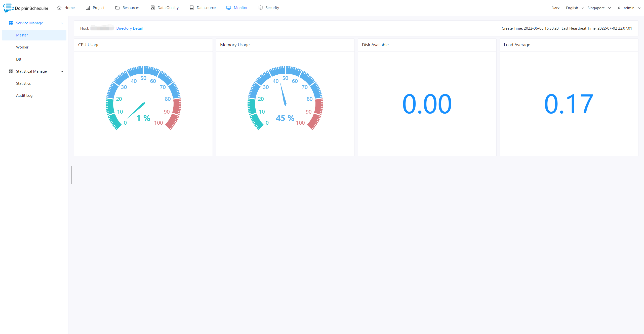Select Worker in the sidebar
This screenshot has width=644, height=334.
[22, 47]
